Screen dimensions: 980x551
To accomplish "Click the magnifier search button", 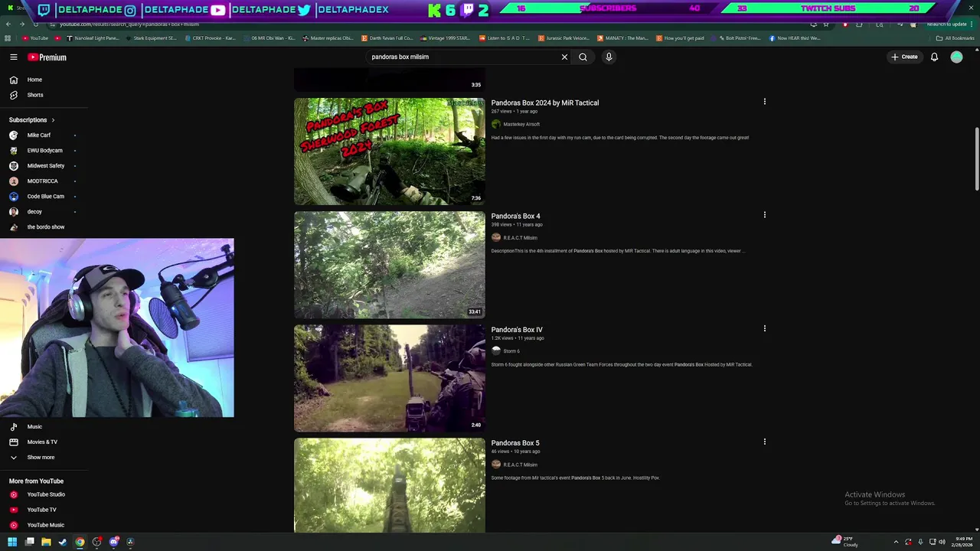I will click(x=583, y=57).
